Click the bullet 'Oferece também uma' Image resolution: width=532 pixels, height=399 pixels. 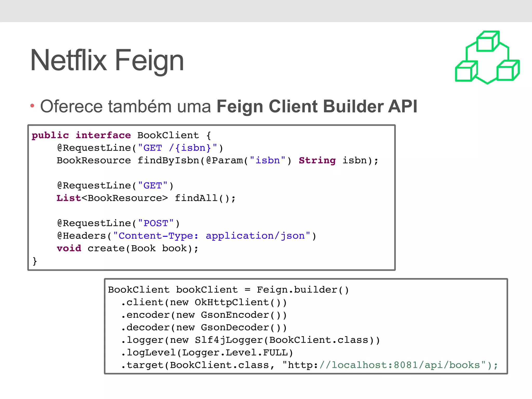(x=125, y=106)
